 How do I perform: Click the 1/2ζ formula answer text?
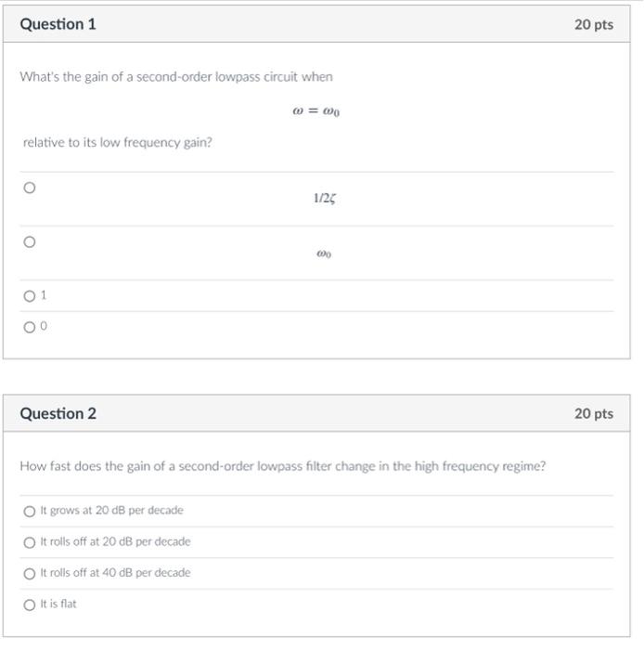(x=325, y=198)
